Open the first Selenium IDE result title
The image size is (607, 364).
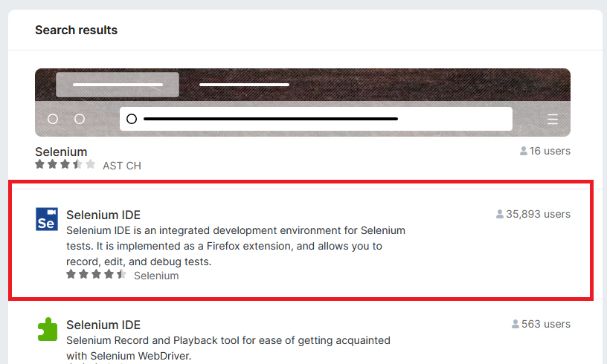(103, 215)
